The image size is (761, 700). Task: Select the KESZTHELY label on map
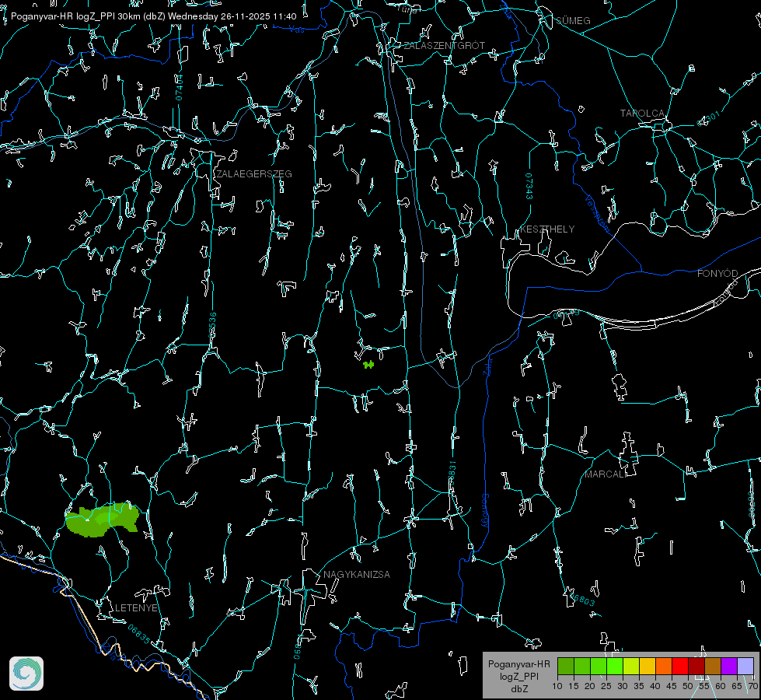click(x=547, y=229)
